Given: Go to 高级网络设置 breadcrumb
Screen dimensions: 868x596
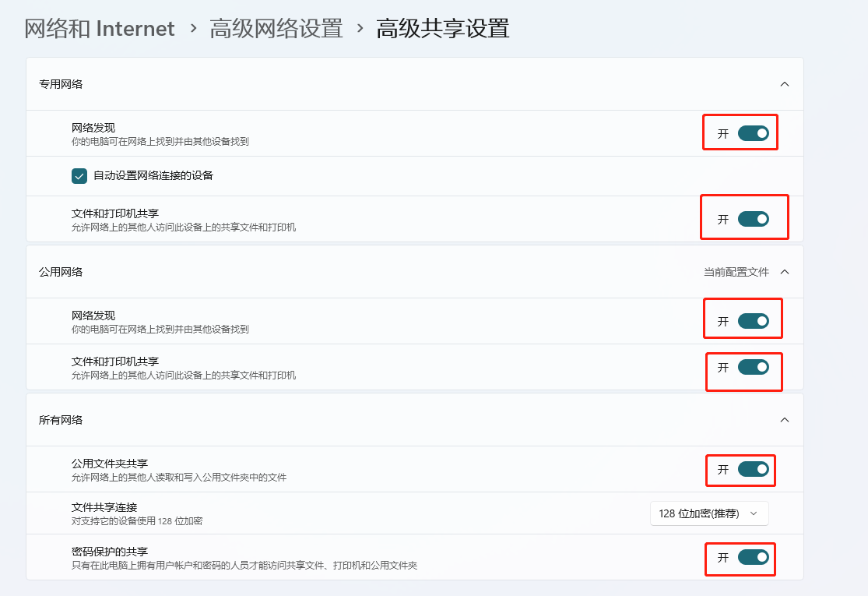Looking at the screenshot, I should coord(276,30).
